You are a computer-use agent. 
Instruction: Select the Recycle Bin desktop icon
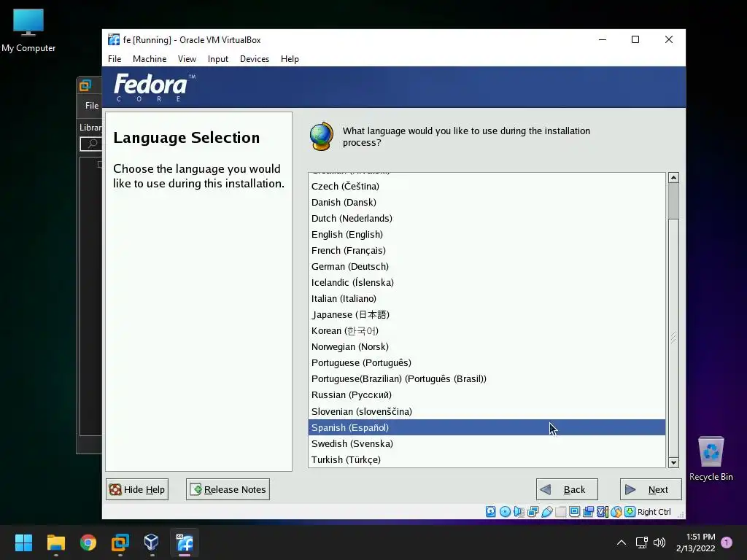coord(711,459)
